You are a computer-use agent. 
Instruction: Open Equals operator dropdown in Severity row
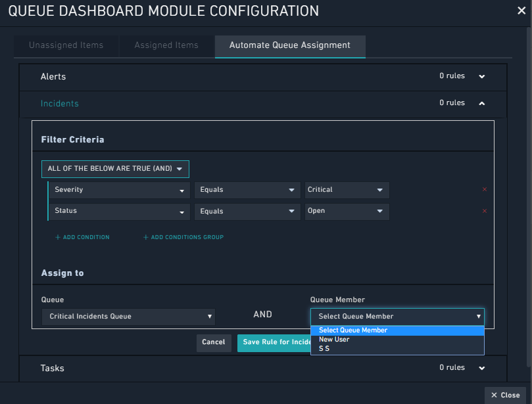(x=247, y=190)
